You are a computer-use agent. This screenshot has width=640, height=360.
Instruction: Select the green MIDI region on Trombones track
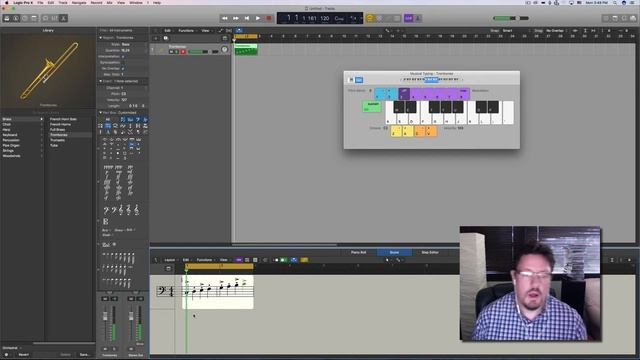pos(246,50)
